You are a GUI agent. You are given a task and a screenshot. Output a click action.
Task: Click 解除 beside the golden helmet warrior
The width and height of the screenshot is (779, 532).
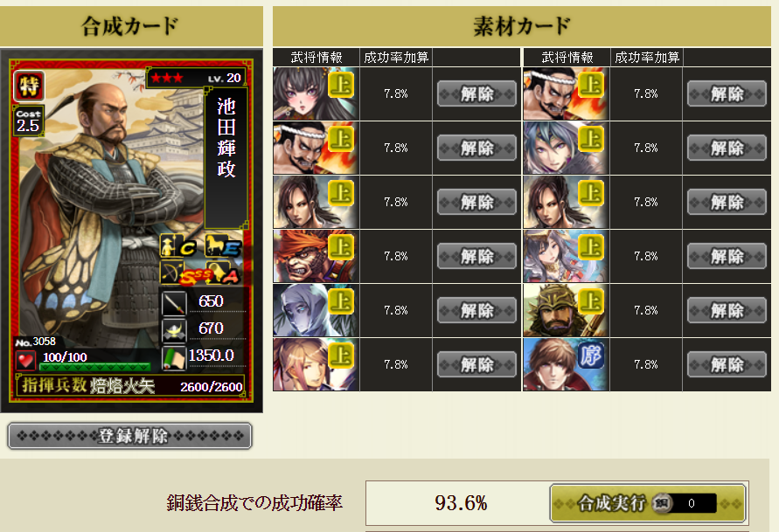pyautogui.click(x=727, y=311)
